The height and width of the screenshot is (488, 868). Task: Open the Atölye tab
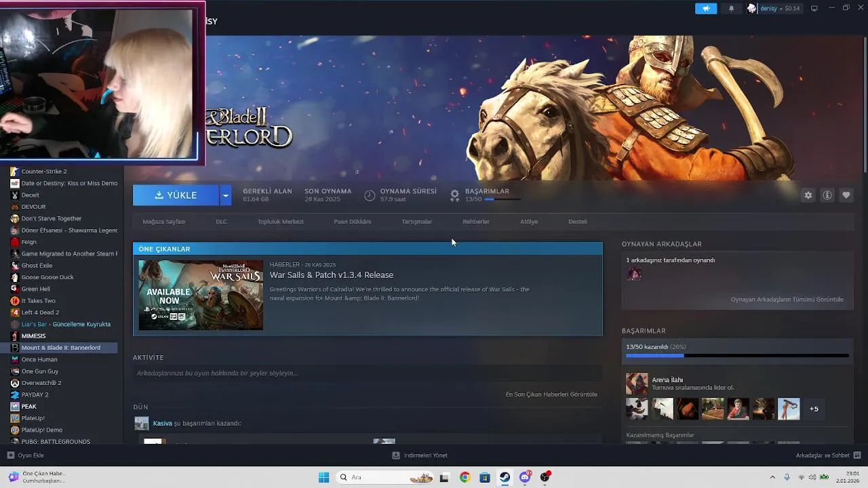[x=529, y=222]
